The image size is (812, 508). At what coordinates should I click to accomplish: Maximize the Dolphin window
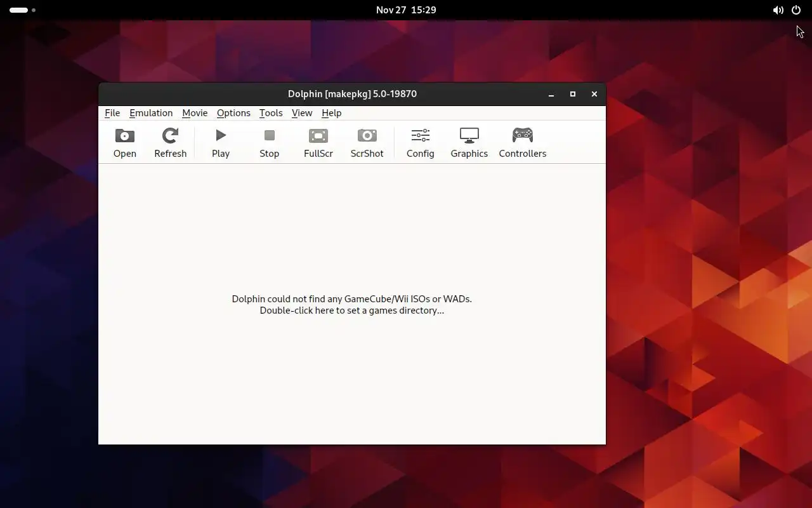coord(573,94)
